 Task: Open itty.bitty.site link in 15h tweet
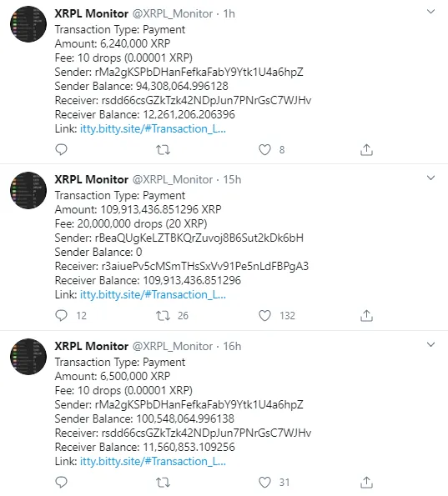click(x=153, y=294)
